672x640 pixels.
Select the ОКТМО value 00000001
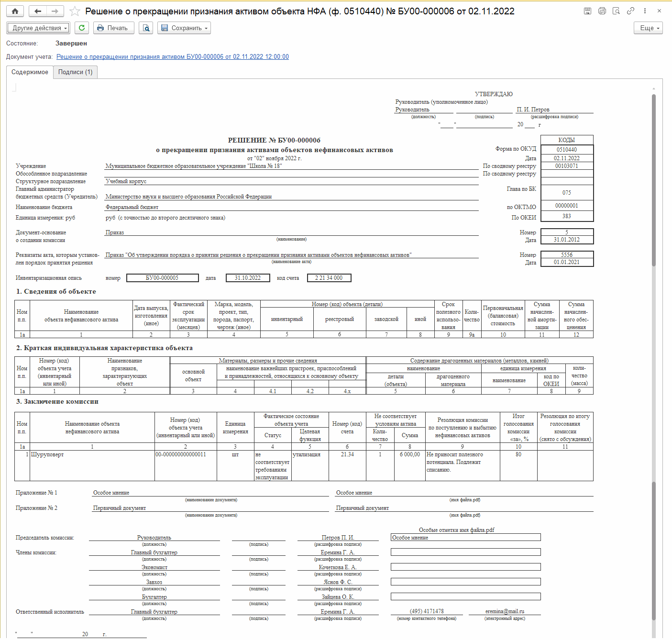click(x=567, y=206)
